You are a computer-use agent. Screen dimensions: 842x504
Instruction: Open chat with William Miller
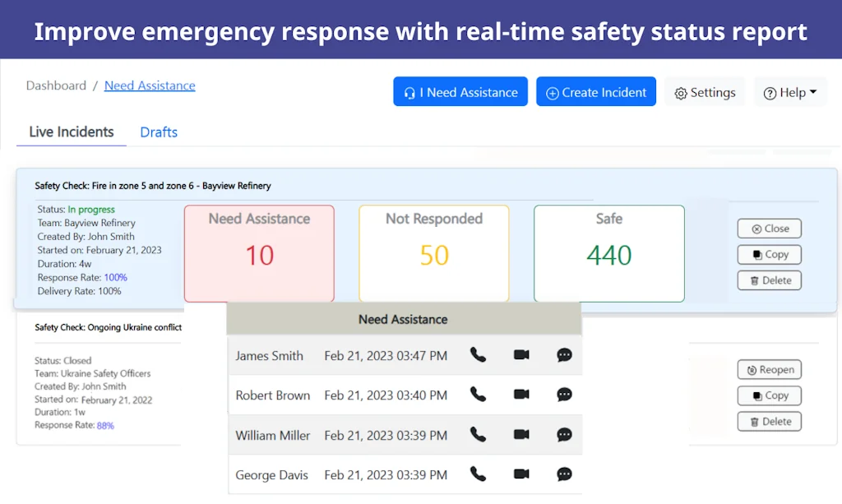click(564, 435)
